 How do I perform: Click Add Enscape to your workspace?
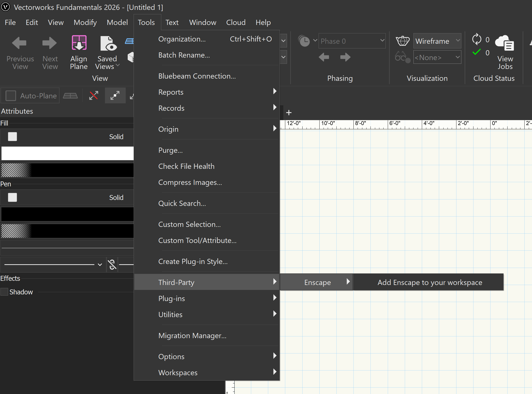click(x=429, y=282)
